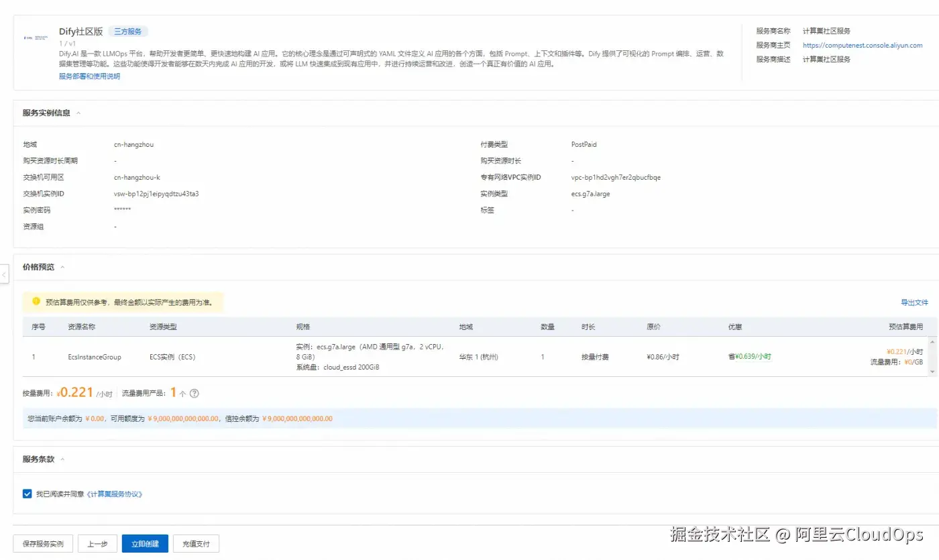The width and height of the screenshot is (939, 560).
Task: Click the 保存服务实例 button
Action: coord(43,543)
